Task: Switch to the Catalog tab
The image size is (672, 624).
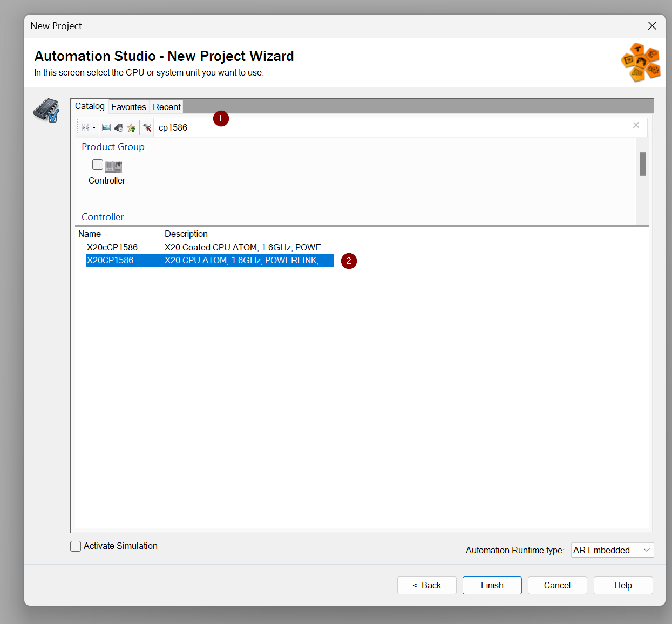Action: click(90, 106)
